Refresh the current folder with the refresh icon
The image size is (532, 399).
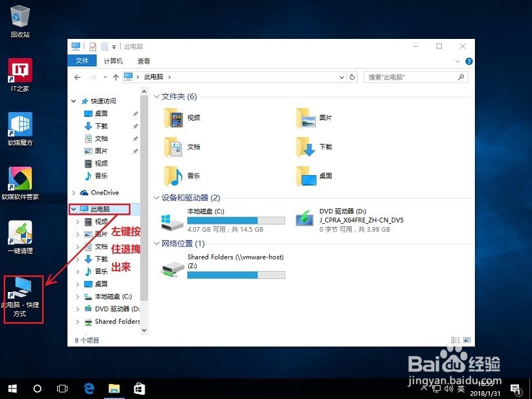click(352, 77)
